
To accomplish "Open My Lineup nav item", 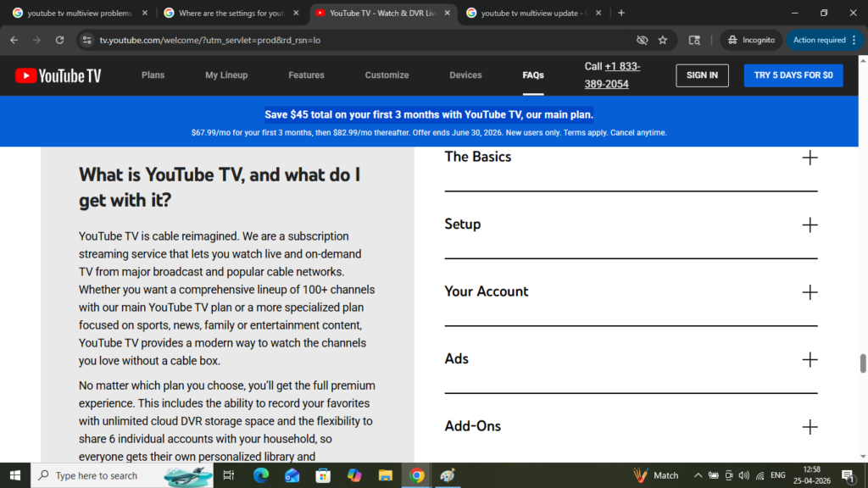I will click(226, 75).
